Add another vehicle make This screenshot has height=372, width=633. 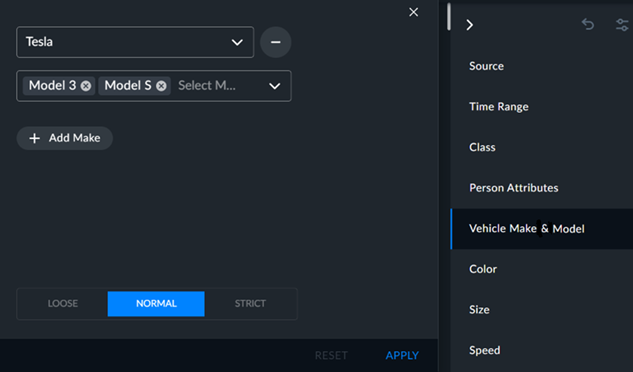pos(65,138)
